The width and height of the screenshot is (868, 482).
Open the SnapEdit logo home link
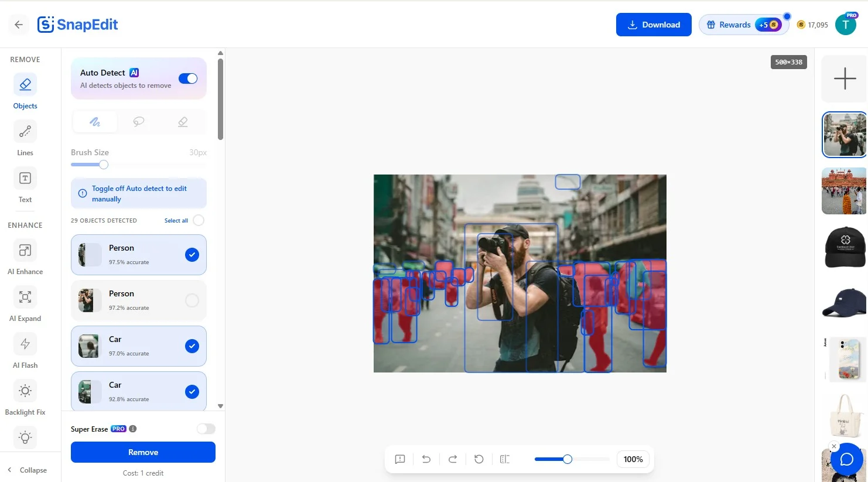tap(78, 25)
